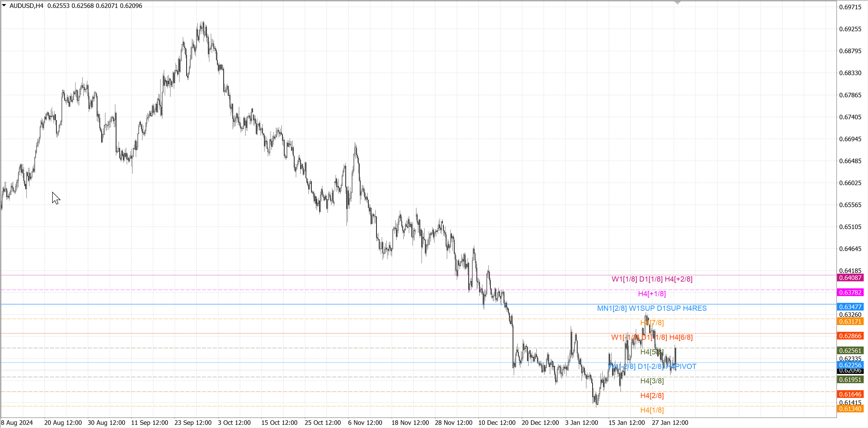Click the H4[3/8] level label
The image size is (868, 428).
click(652, 381)
